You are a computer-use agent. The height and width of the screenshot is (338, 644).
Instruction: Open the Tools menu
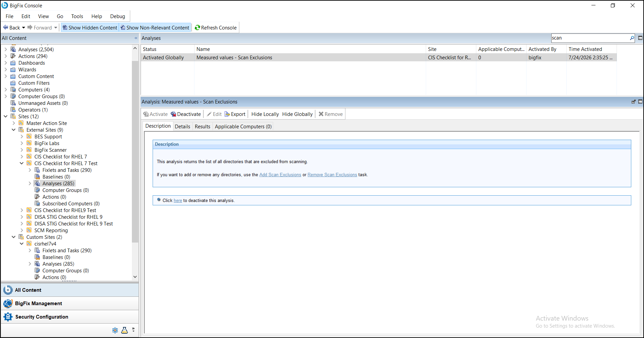coord(77,16)
